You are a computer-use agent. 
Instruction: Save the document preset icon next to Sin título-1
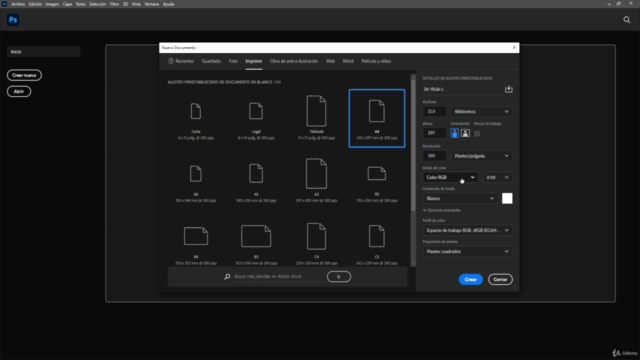coord(509,89)
